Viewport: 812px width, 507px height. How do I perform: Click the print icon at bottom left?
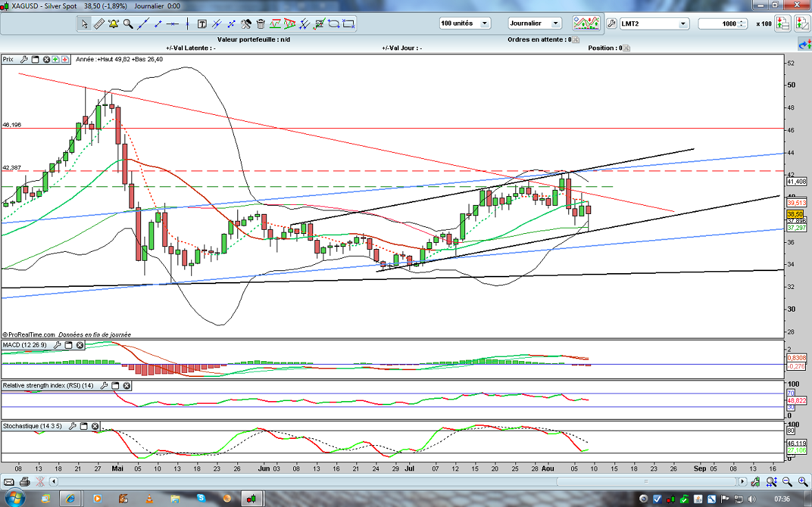[25, 482]
